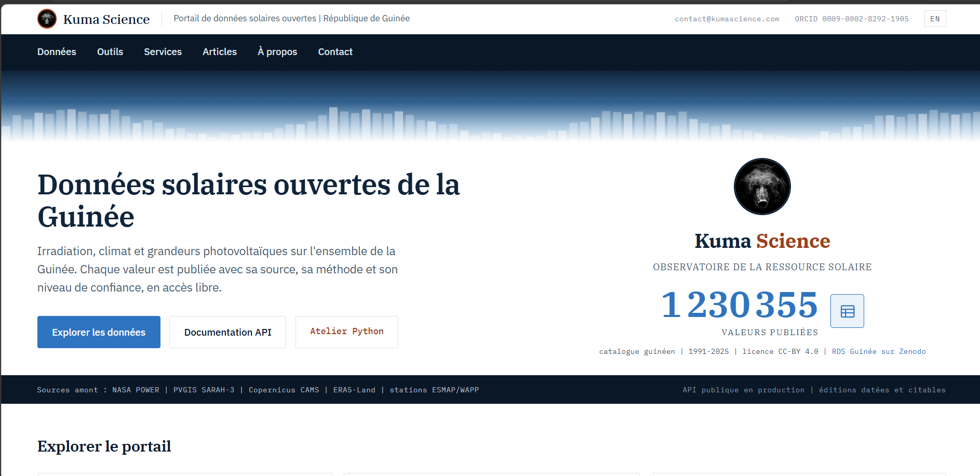The width and height of the screenshot is (980, 476).
Task: Click the 'Données solaires ouvertes de la Guinée' headline
Action: point(249,201)
